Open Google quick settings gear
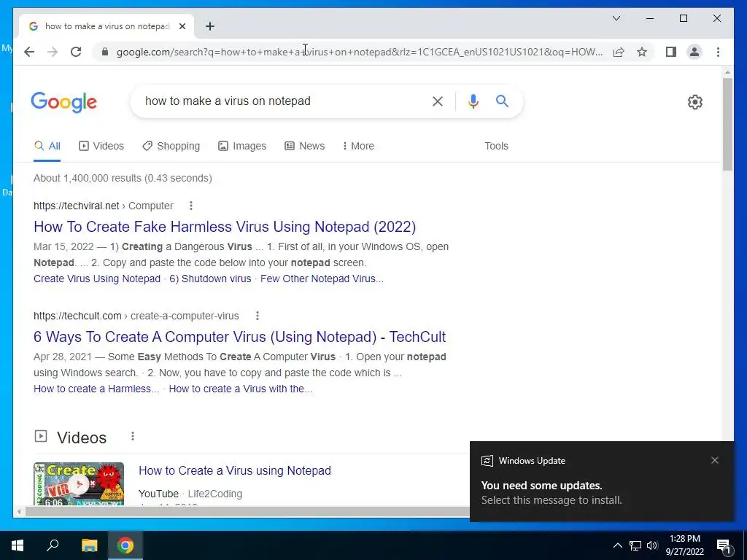This screenshot has width=747, height=560. point(694,102)
